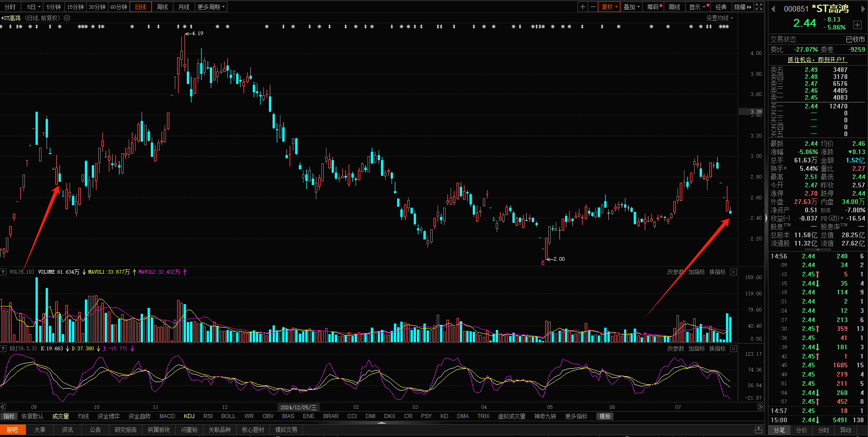Open 叠加 overlay dropdown
The image size is (868, 437).
(x=631, y=7)
